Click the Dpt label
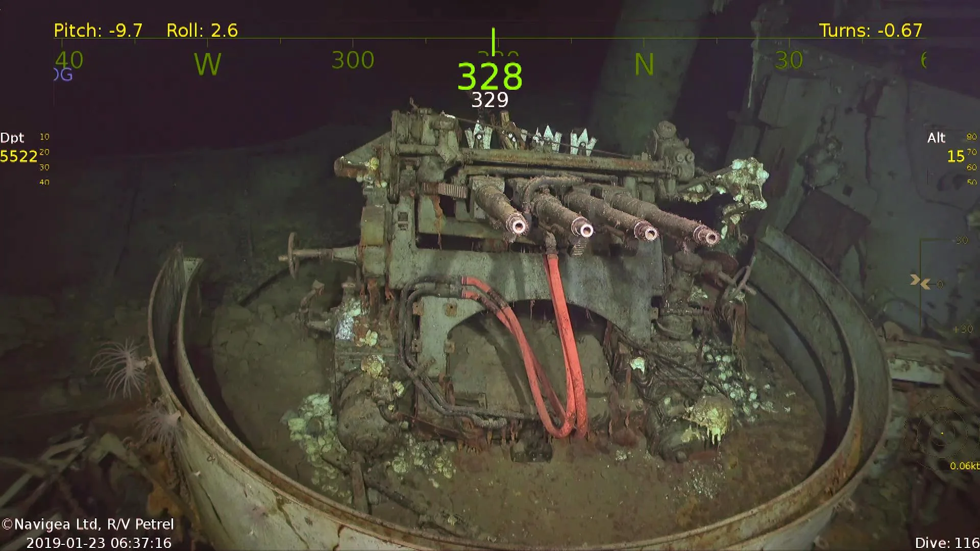Screen dimensions: 980x551 [12, 138]
